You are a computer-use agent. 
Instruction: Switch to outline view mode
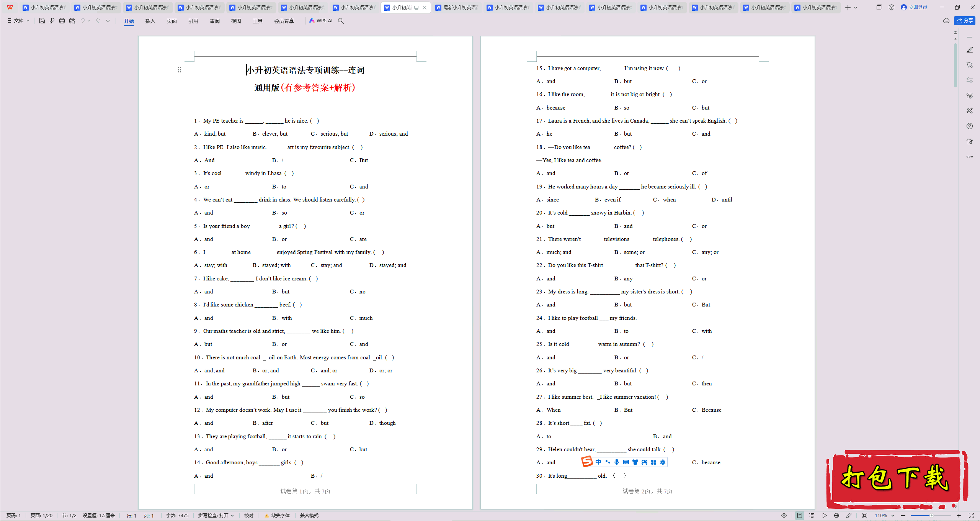coord(812,516)
